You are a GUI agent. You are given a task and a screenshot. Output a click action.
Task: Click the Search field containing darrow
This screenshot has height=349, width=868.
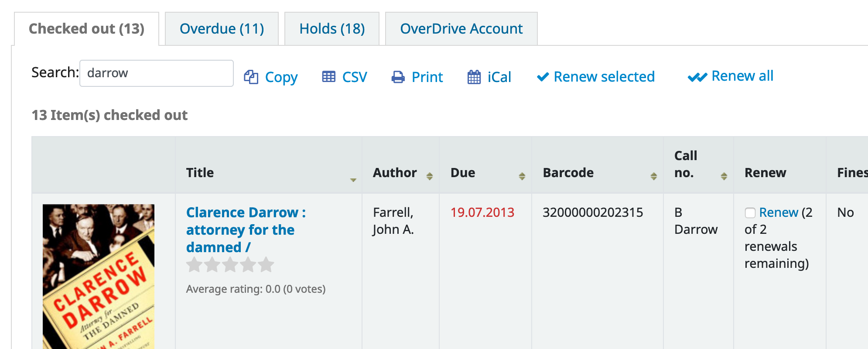pos(156,73)
